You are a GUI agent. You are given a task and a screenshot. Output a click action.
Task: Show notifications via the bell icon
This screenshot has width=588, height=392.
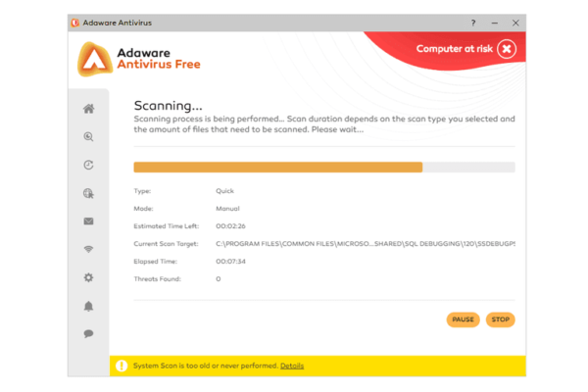click(88, 306)
